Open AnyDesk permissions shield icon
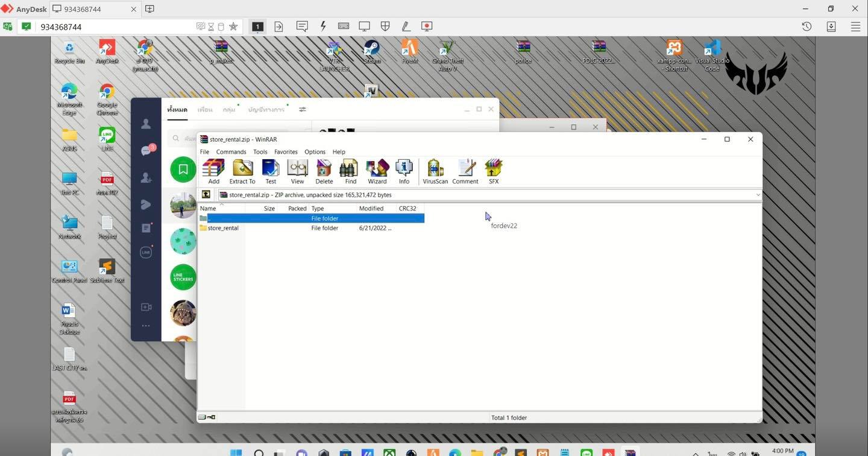 click(385, 27)
